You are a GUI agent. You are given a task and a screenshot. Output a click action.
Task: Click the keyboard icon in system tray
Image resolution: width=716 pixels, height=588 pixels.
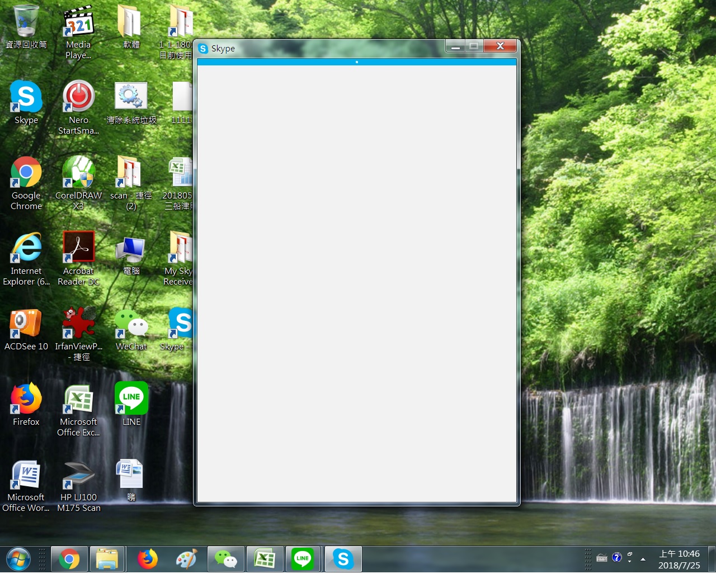point(602,558)
